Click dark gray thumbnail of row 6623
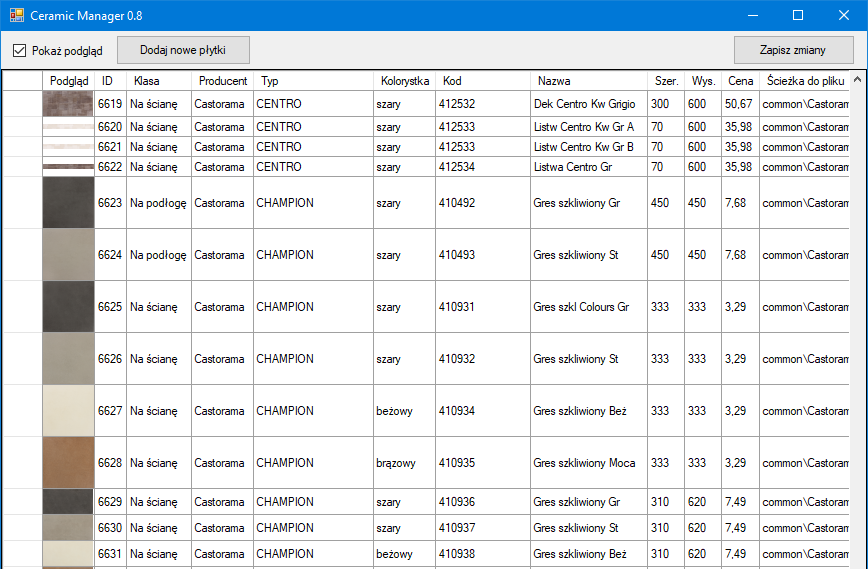 point(68,203)
